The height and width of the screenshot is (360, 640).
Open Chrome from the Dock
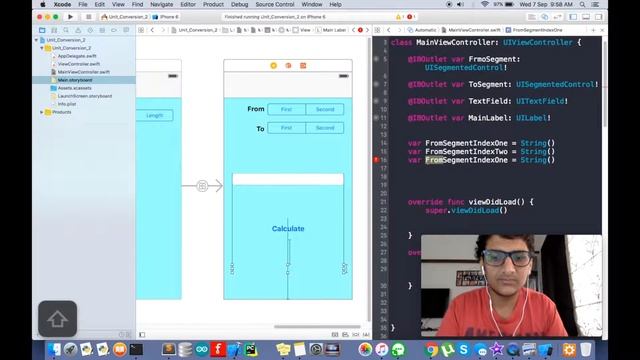coord(431,349)
